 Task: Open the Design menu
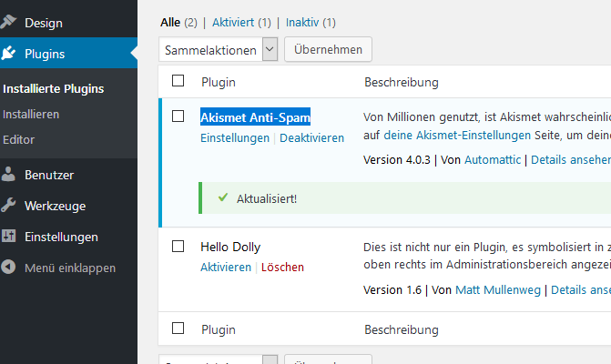(x=44, y=23)
